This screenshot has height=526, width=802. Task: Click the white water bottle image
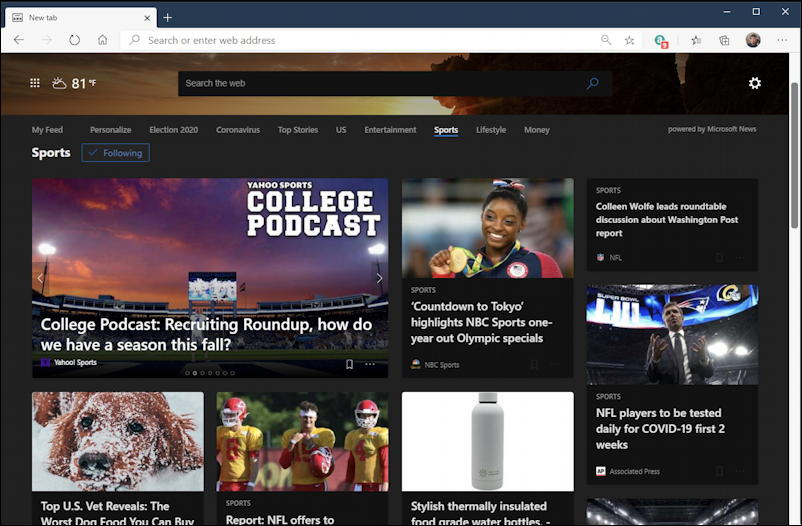487,442
